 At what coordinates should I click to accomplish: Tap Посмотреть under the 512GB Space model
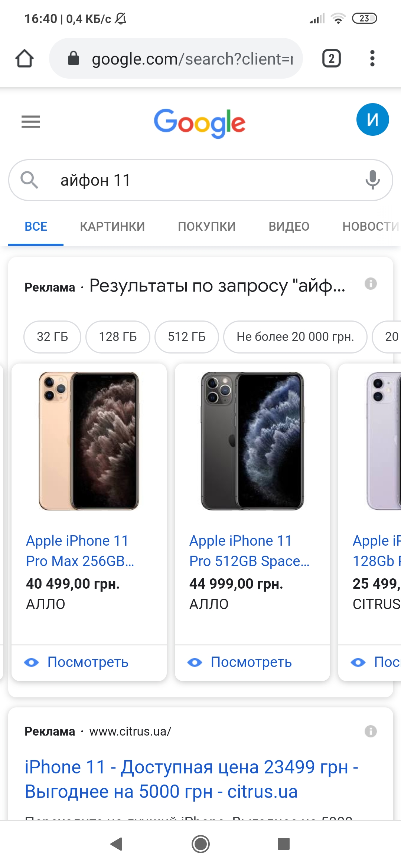coord(251,662)
